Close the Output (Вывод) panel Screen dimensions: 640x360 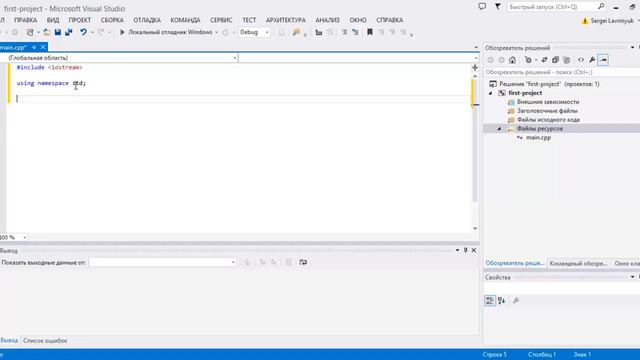tap(474, 251)
